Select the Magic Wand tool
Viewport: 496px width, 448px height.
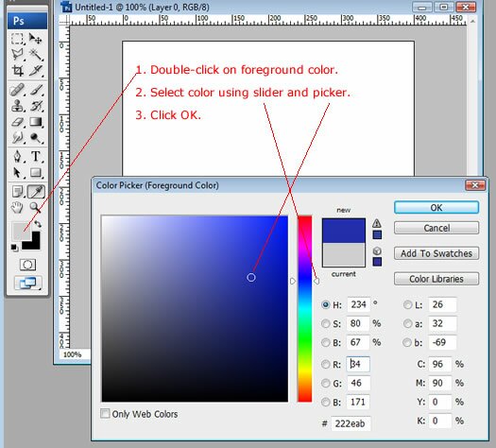coord(36,55)
